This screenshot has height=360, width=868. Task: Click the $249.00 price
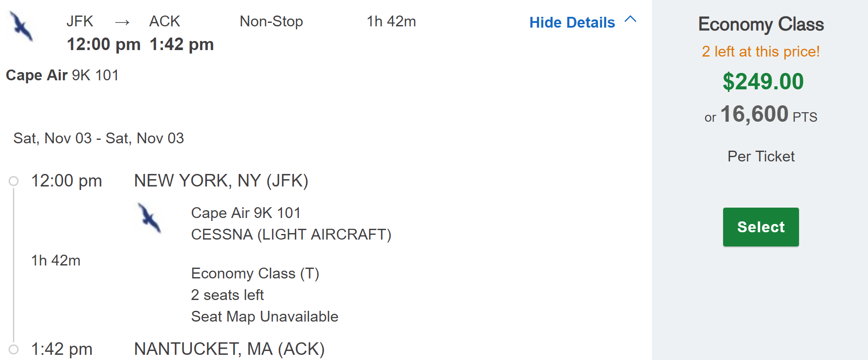pos(763,82)
